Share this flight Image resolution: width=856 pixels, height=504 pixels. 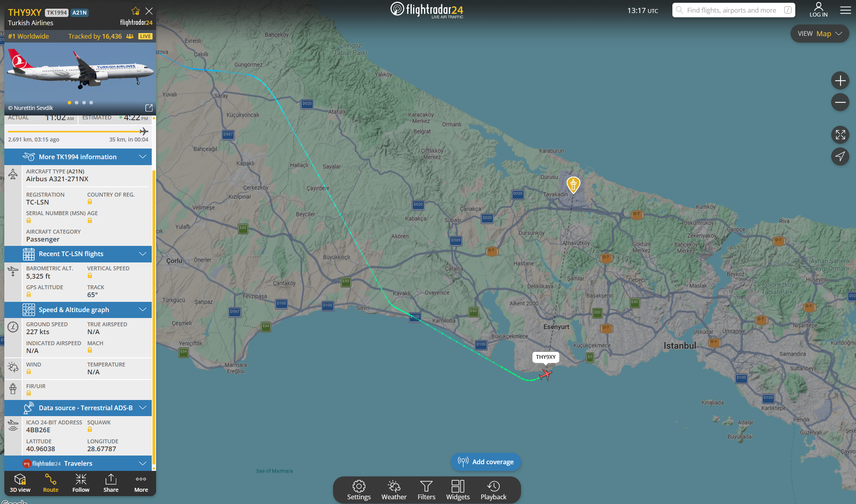[x=111, y=483]
